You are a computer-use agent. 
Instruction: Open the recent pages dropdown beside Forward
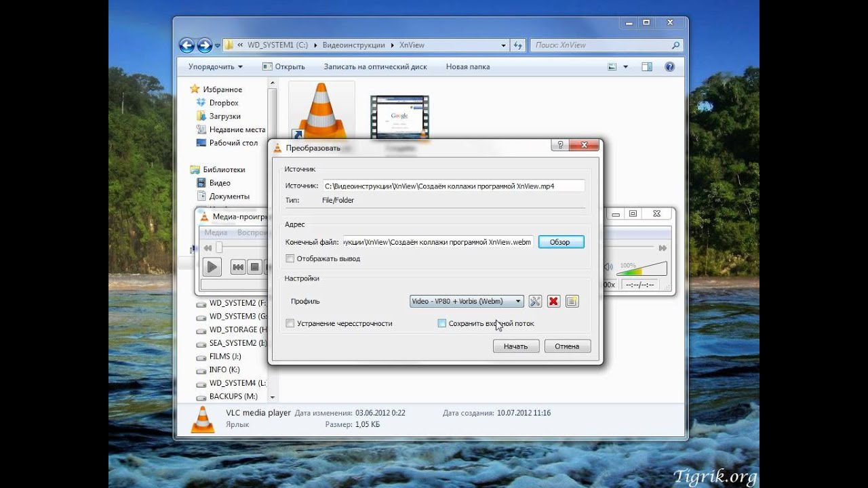click(217, 45)
